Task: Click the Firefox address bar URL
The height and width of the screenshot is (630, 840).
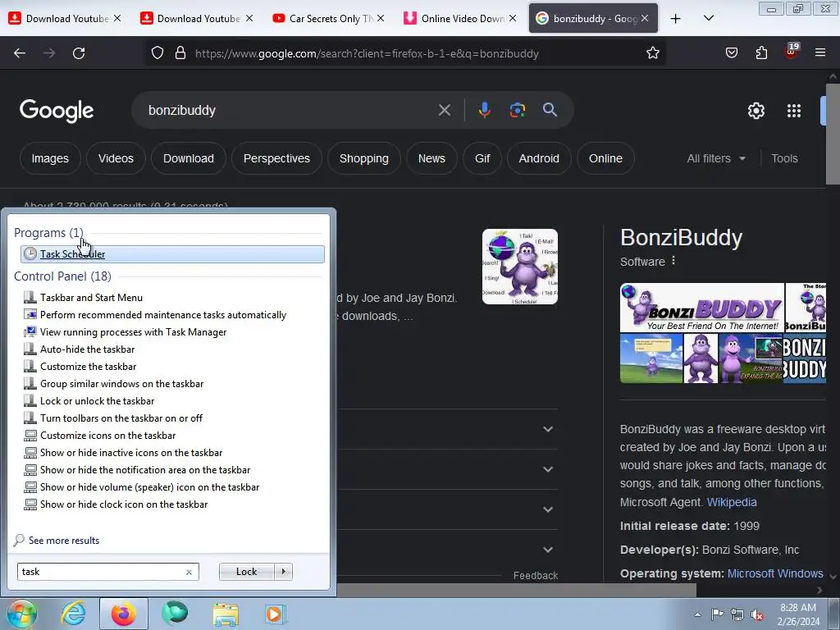Action: [367, 53]
